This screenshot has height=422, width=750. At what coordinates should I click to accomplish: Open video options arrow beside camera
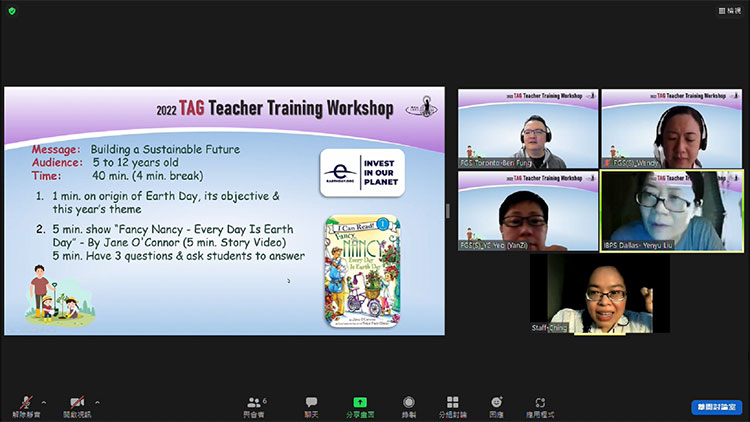point(98,402)
